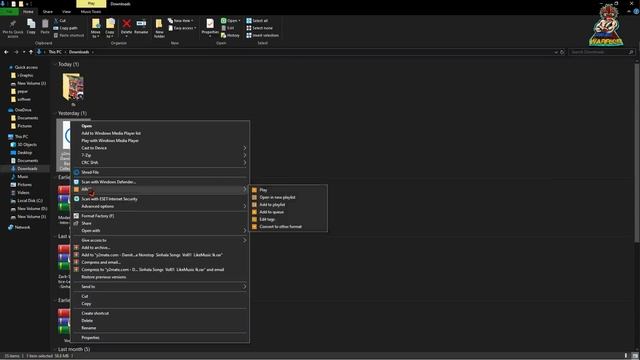Switch to the Home ribbon tab
The width and height of the screenshot is (640, 360).
tap(28, 11)
